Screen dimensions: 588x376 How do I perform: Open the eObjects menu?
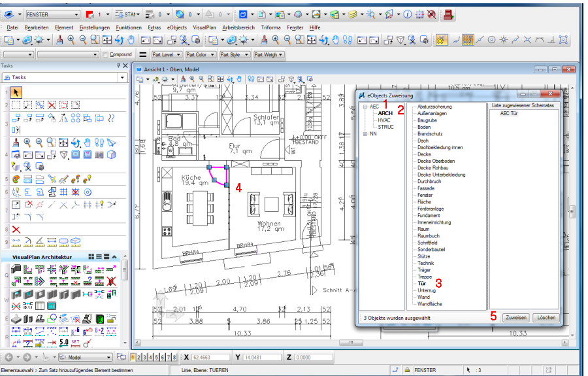(x=176, y=27)
